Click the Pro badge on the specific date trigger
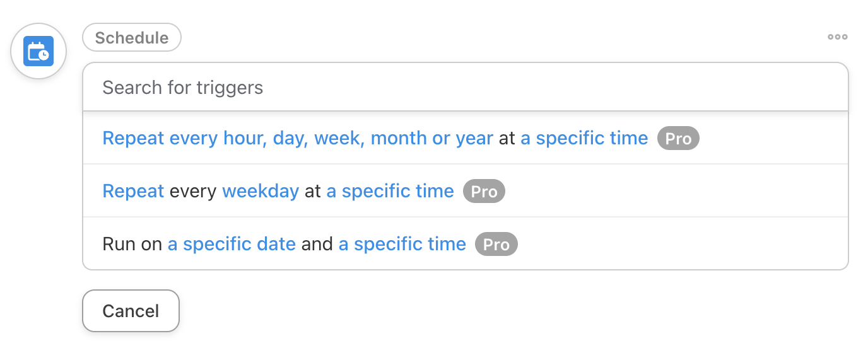This screenshot has height=348, width=868. pos(496,245)
